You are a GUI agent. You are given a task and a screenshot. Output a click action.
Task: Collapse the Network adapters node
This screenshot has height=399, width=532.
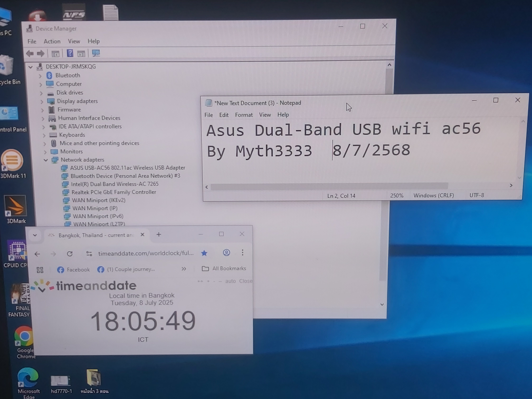(x=46, y=160)
